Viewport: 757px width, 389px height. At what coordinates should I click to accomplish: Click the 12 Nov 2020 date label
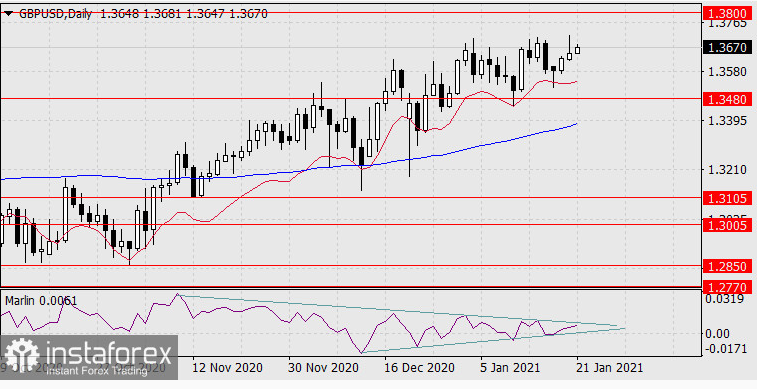click(227, 368)
